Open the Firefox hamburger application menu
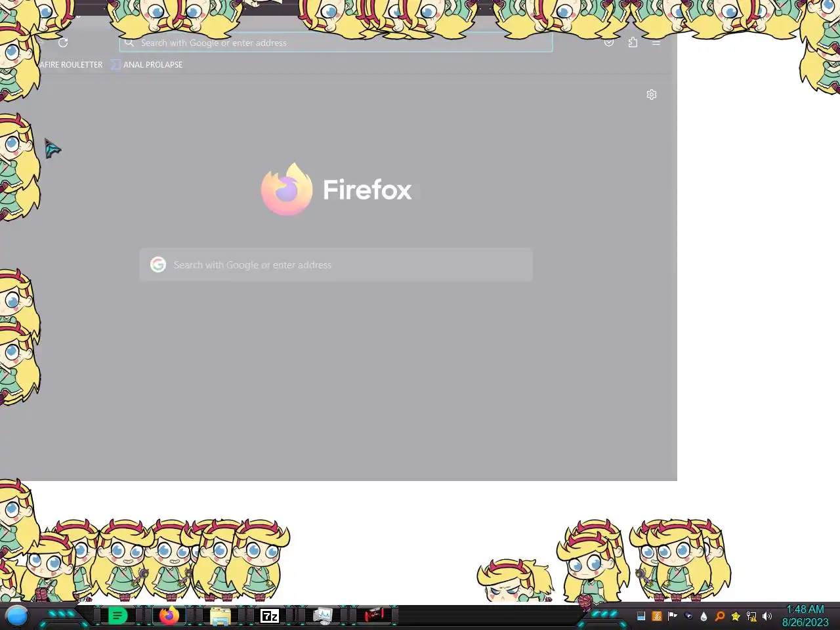 coord(656,43)
